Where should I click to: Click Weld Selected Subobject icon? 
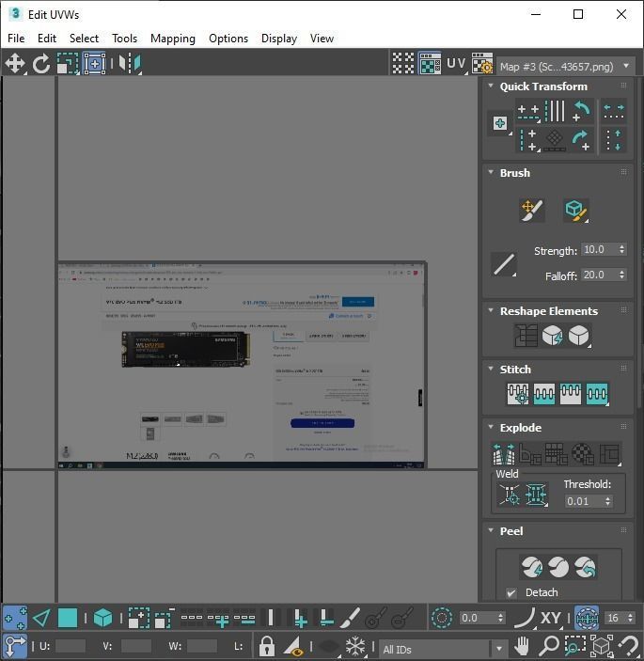click(536, 494)
